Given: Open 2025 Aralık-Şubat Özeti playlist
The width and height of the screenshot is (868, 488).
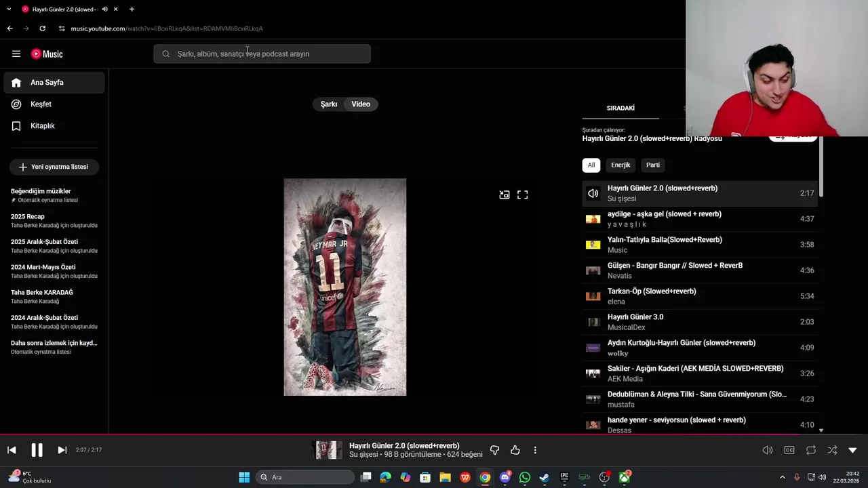Looking at the screenshot, I should (54, 246).
